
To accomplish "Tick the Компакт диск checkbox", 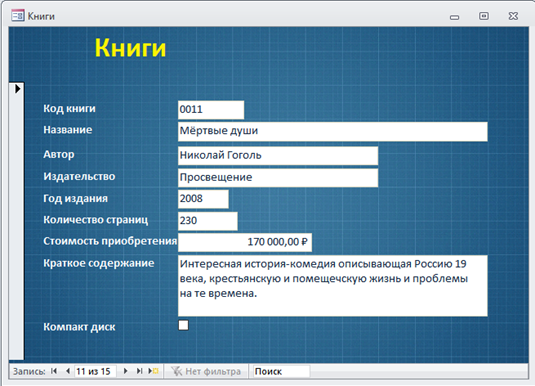I will coord(184,325).
